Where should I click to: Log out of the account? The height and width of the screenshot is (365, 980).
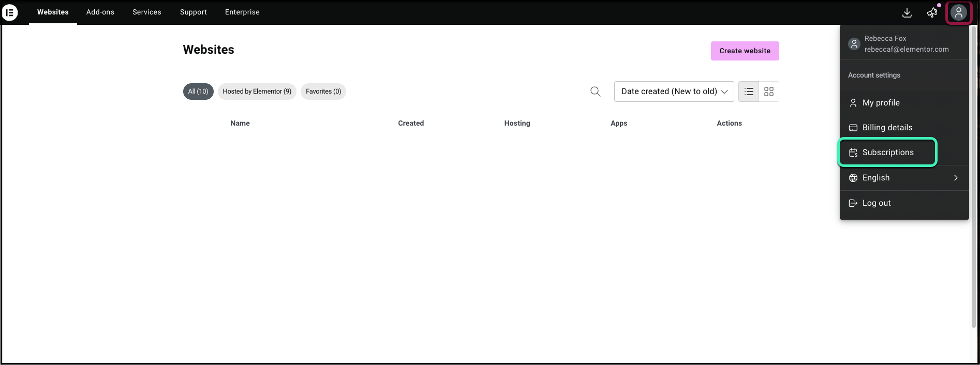point(876,203)
